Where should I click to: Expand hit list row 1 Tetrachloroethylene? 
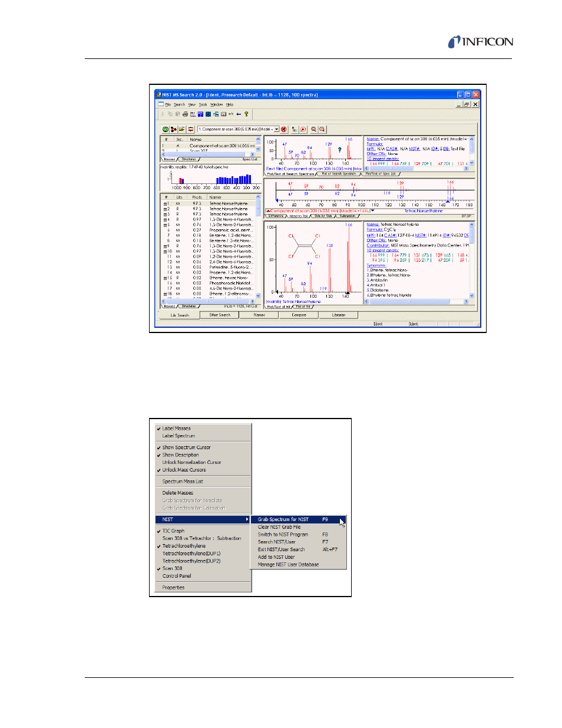[x=165, y=203]
